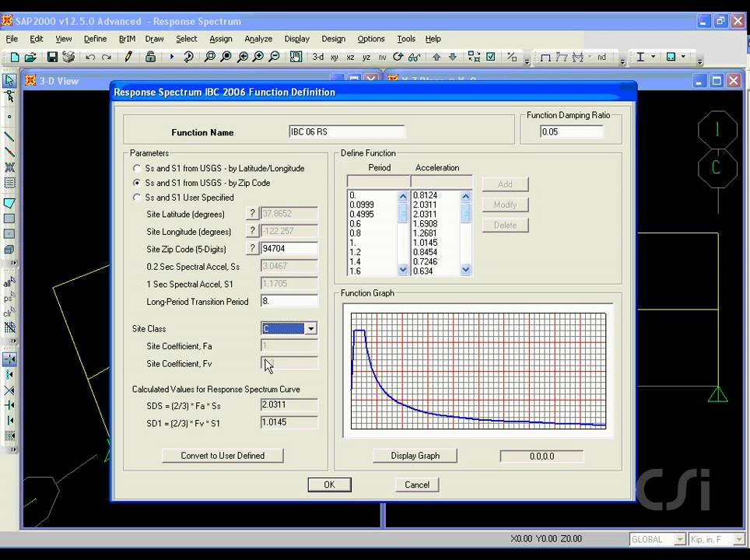The height and width of the screenshot is (560, 750).
Task: Open the Site Class dropdown
Action: (311, 328)
